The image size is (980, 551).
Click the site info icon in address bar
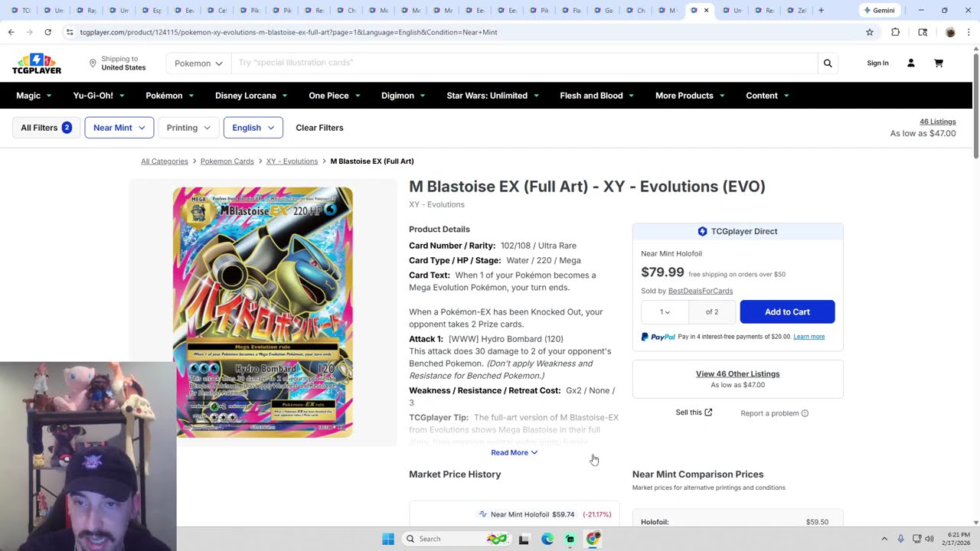70,32
